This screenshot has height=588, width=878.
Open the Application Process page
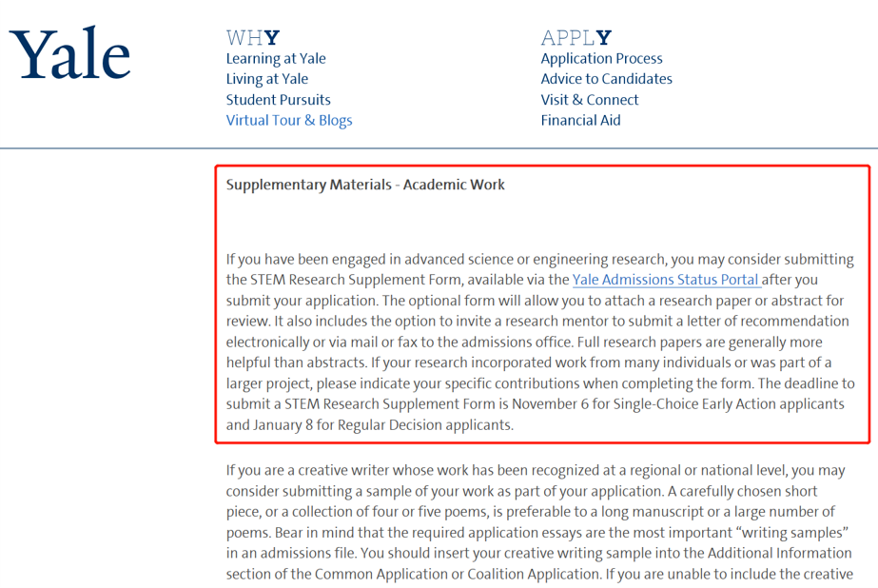601,59
